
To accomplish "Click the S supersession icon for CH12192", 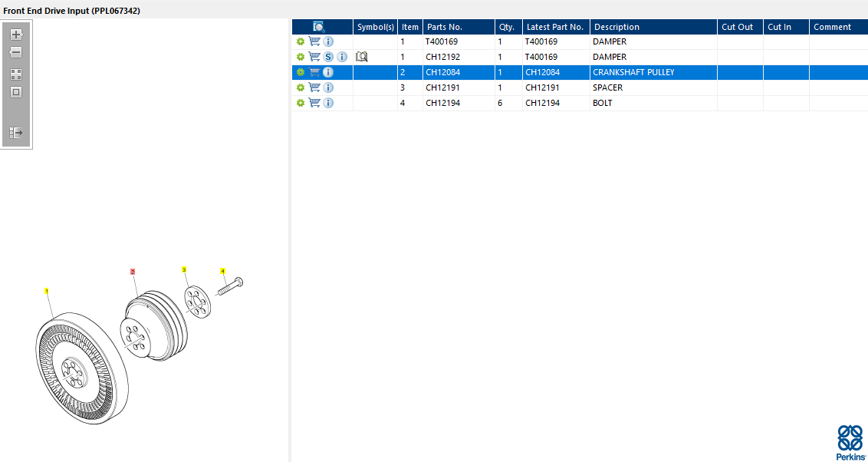I will [328, 57].
